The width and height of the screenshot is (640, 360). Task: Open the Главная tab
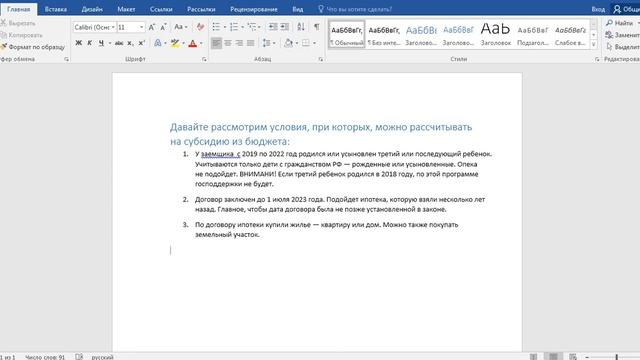18,9
